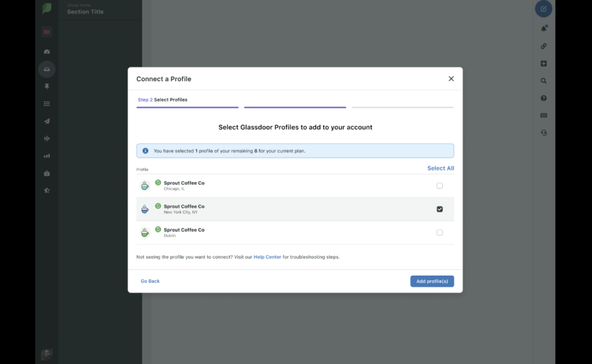The width and height of the screenshot is (592, 364).
Task: Click the help question mark icon
Action: 543,98
